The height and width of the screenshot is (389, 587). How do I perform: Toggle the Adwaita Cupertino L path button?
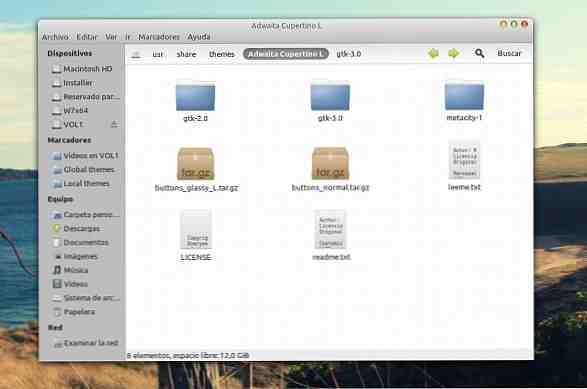pos(286,54)
